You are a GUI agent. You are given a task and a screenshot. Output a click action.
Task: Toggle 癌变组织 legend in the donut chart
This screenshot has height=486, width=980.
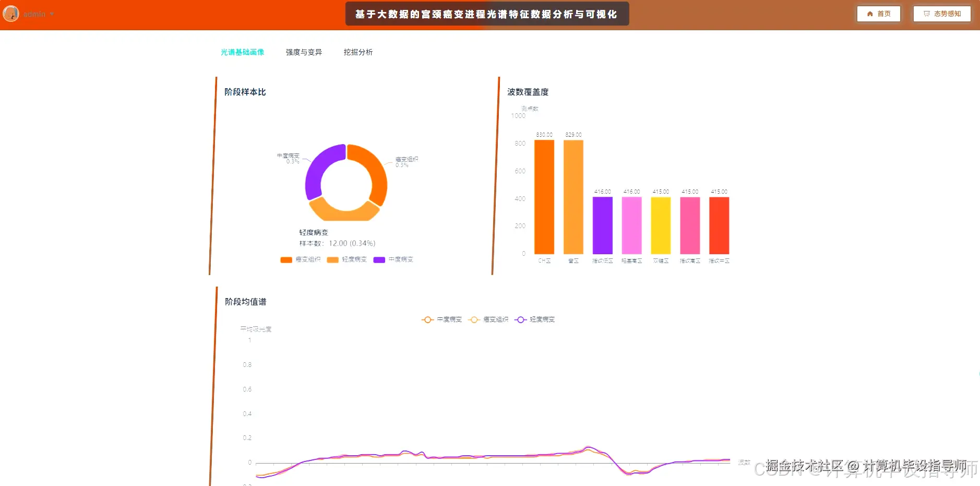[x=300, y=259]
